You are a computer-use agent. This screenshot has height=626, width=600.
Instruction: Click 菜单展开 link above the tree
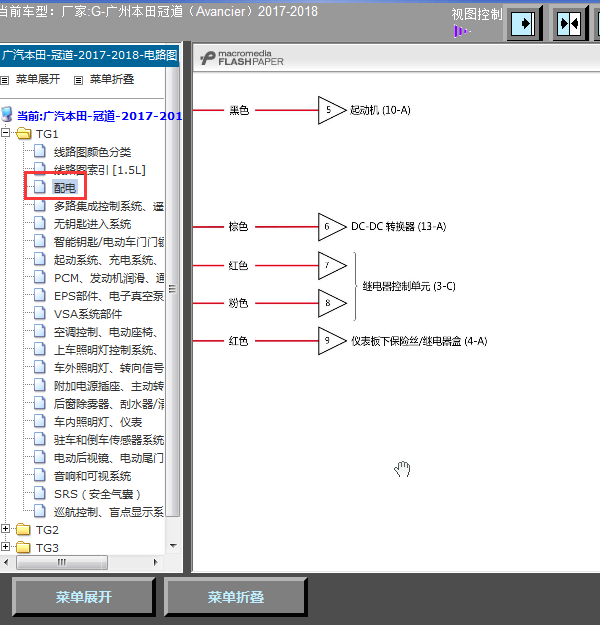point(38,79)
